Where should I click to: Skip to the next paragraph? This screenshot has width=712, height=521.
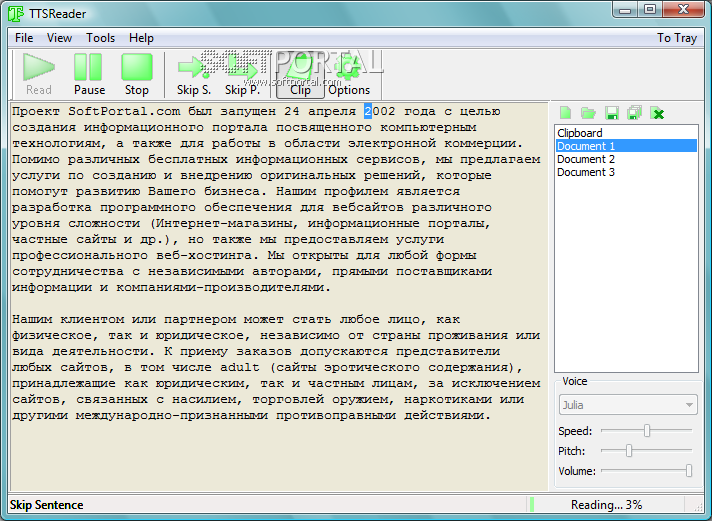tap(242, 74)
